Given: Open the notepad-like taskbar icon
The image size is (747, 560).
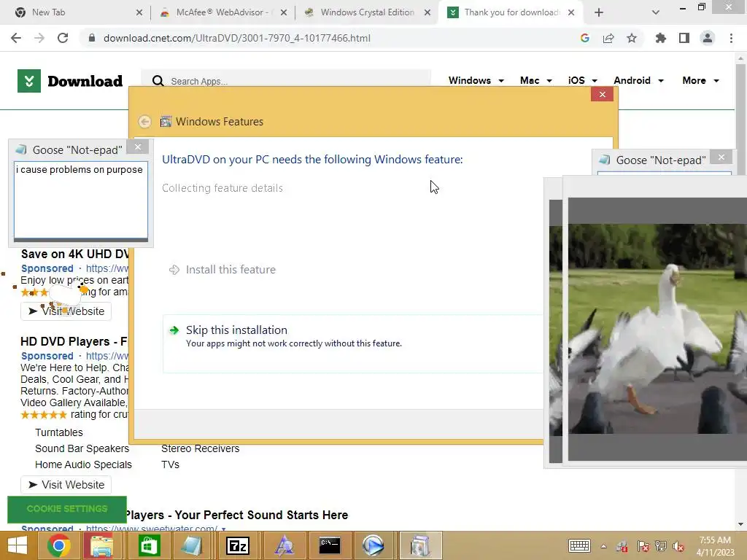Looking at the screenshot, I should (x=192, y=545).
